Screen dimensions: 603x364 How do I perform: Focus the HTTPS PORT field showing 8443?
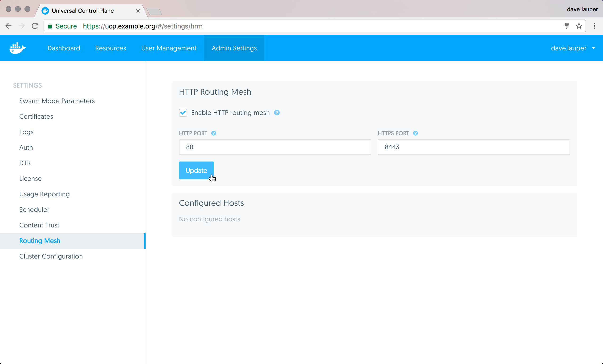click(x=473, y=147)
